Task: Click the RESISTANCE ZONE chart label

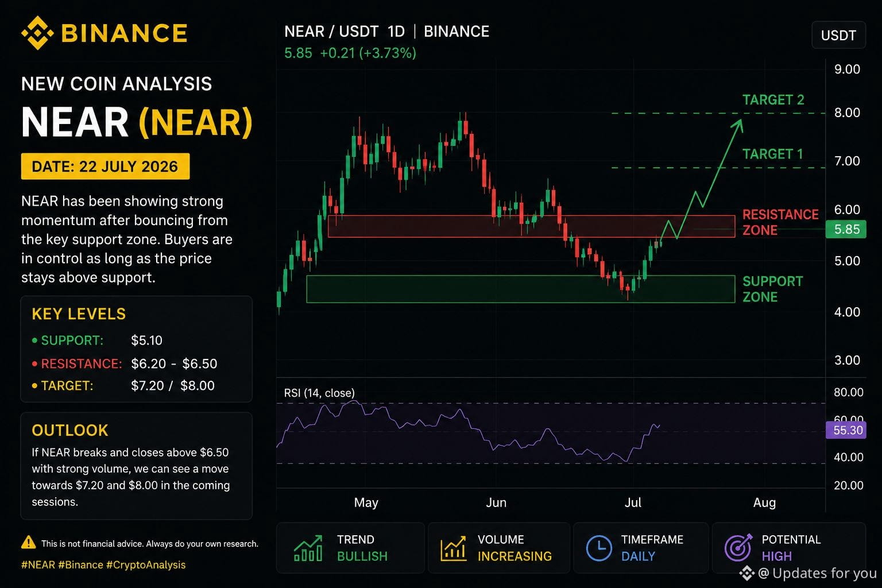Action: coord(780,222)
